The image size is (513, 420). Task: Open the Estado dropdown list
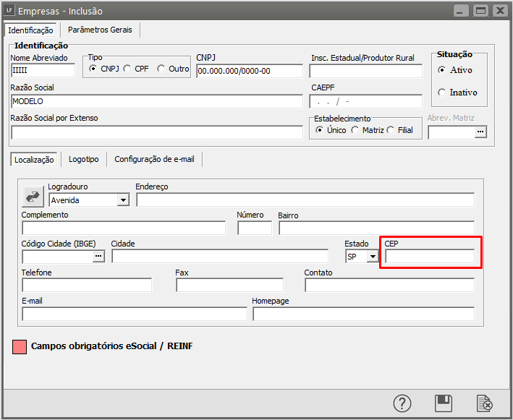[373, 256]
